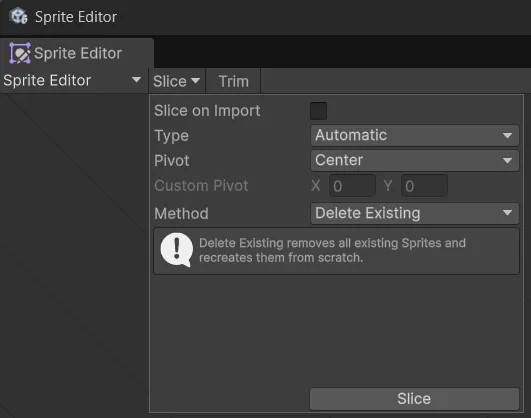Click the exclamation info bubble icon
This screenshot has height=418, width=531.
point(176,250)
